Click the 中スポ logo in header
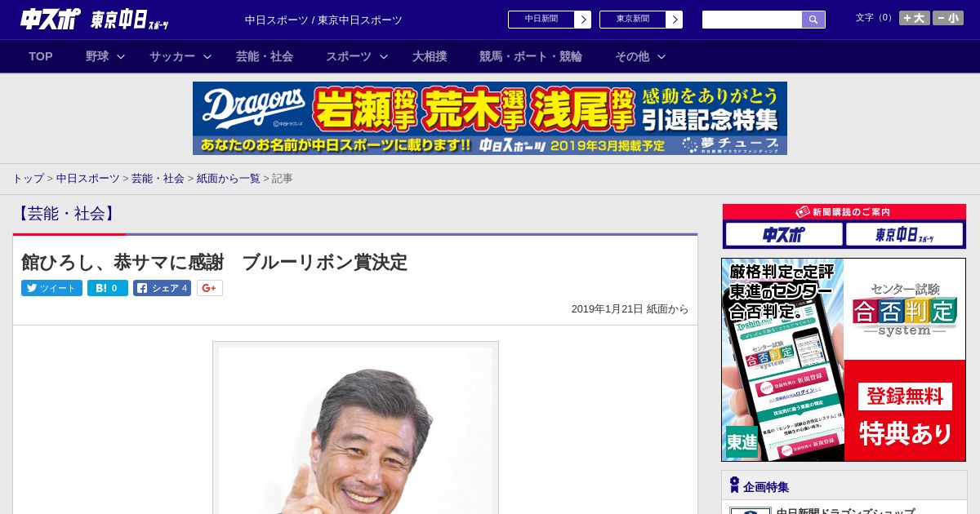Image resolution: width=980 pixels, height=514 pixels. [51, 20]
